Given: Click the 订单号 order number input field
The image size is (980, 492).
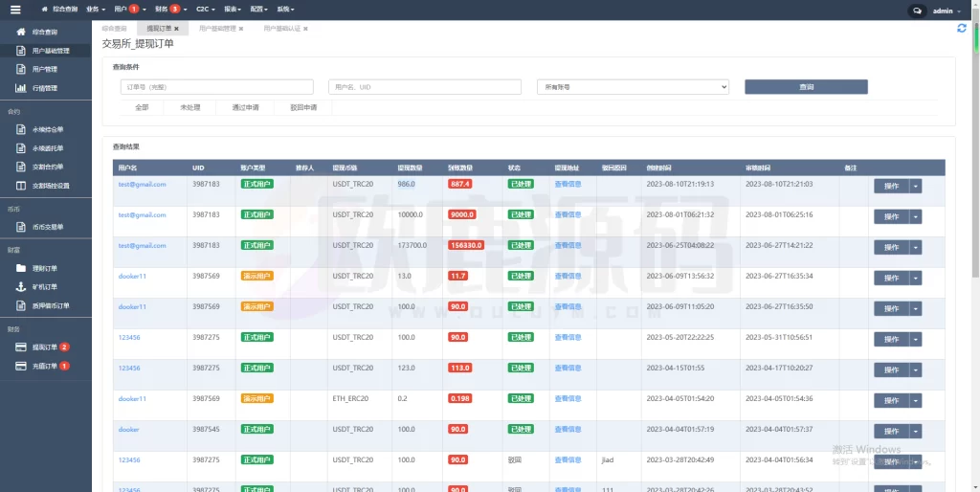Looking at the screenshot, I should [217, 87].
